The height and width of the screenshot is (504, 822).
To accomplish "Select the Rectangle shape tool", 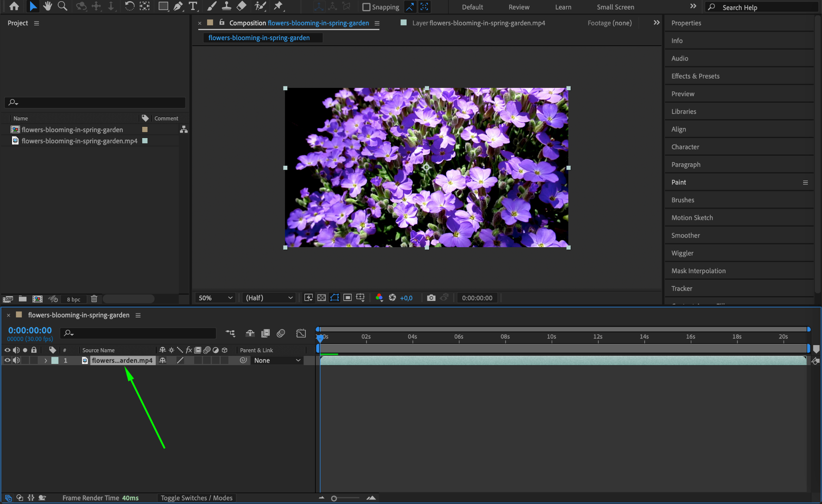I will coord(163,6).
